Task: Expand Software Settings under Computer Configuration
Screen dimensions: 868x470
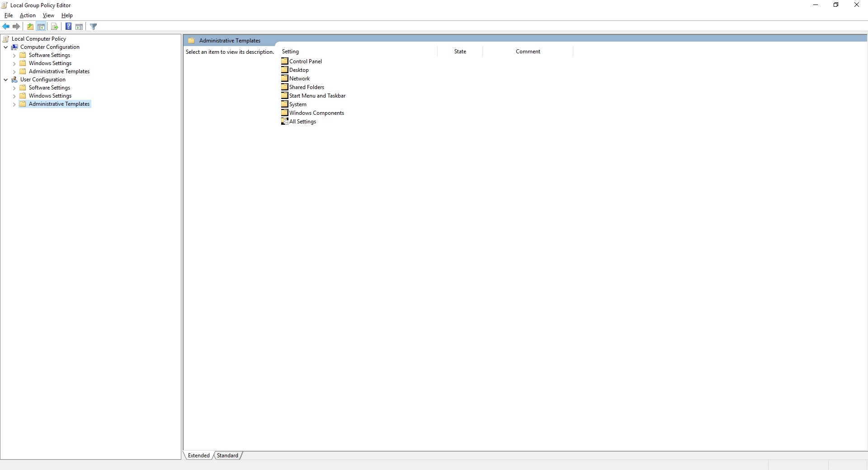Action: click(14, 55)
